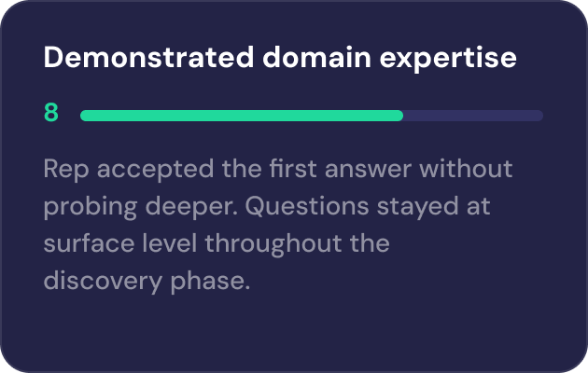The width and height of the screenshot is (588, 373).
Task: Click the text "discovery phase."
Action: coord(147,281)
